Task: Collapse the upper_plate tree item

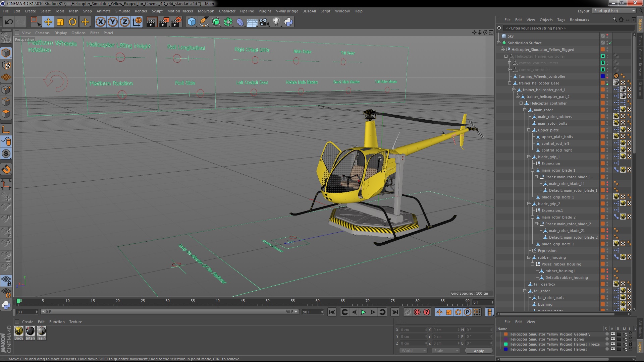Action: [529, 130]
